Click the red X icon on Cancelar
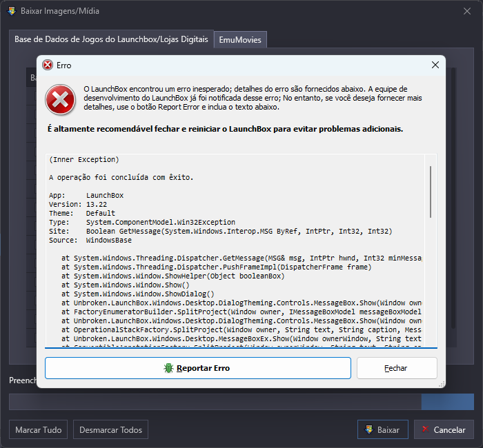This screenshot has height=448, width=483. (426, 429)
